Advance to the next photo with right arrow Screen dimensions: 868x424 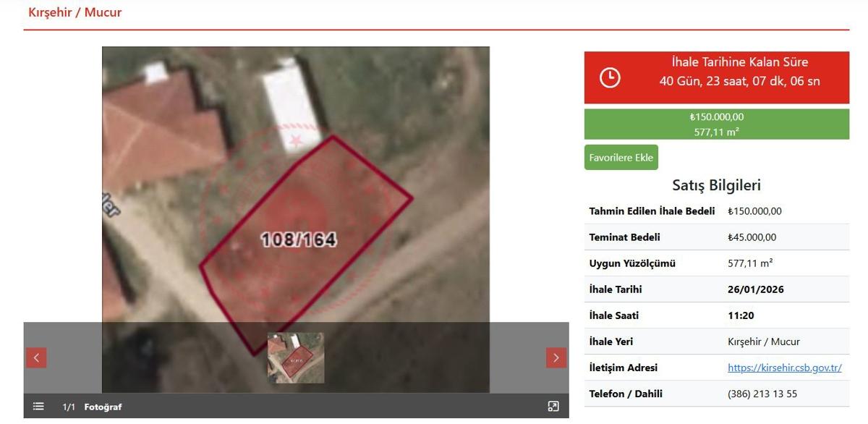point(556,357)
